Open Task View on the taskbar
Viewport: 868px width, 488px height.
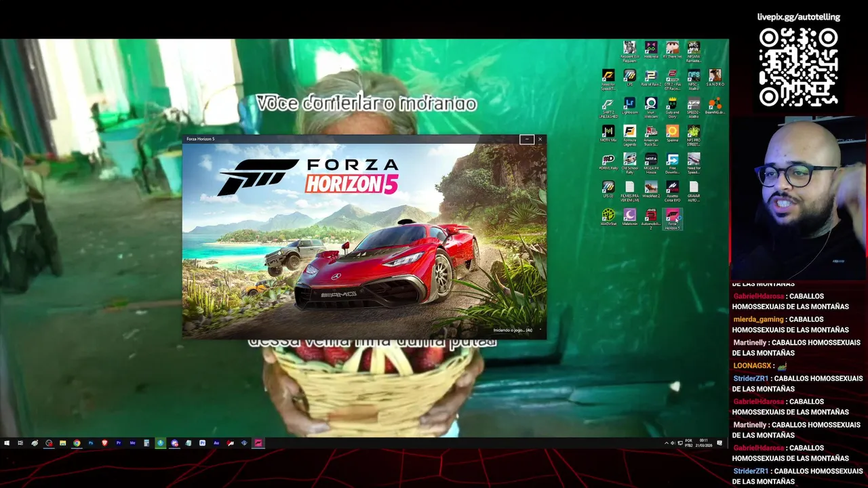(x=20, y=443)
